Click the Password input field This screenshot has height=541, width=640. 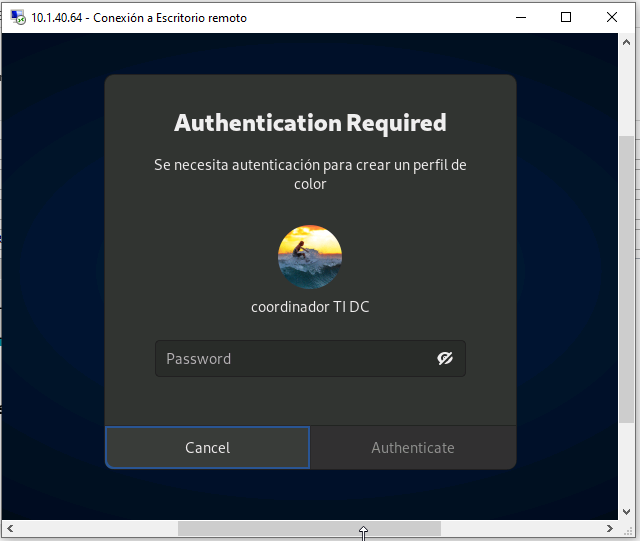click(x=295, y=359)
